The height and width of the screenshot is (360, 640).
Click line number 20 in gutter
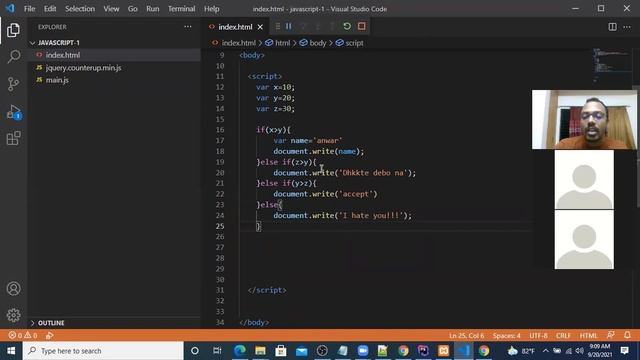(220, 173)
